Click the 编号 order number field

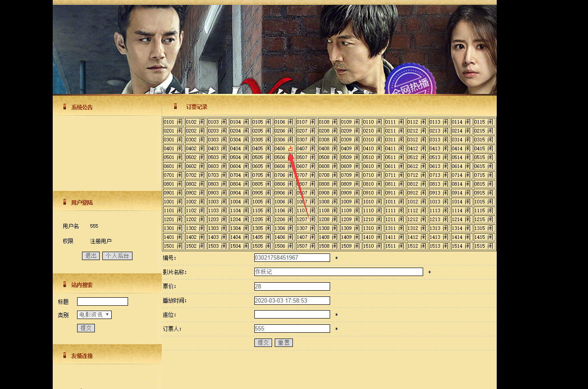(292, 258)
